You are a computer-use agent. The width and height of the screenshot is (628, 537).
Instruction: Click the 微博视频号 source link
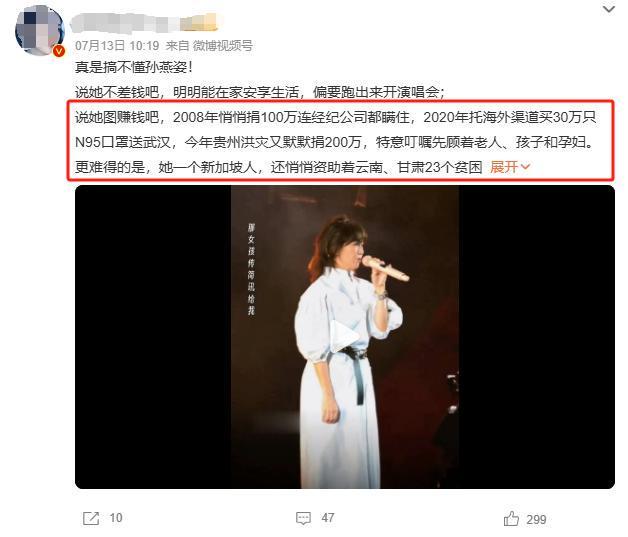pos(223,46)
